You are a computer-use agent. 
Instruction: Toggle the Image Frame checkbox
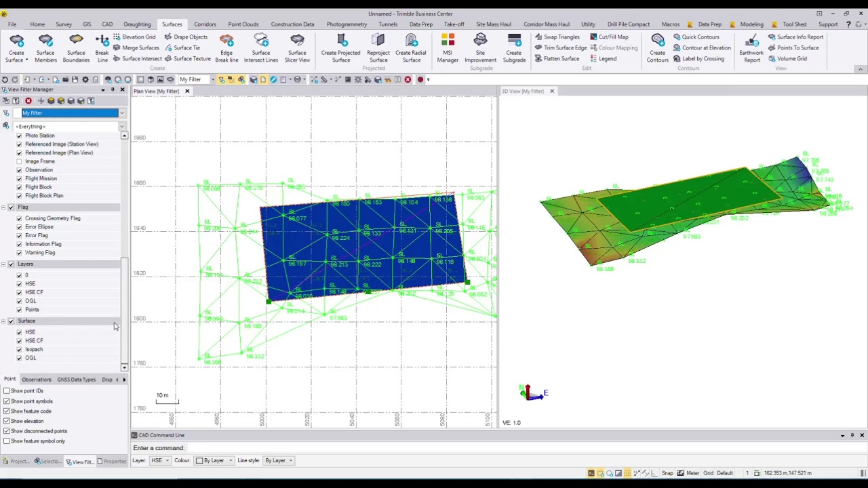coord(19,161)
